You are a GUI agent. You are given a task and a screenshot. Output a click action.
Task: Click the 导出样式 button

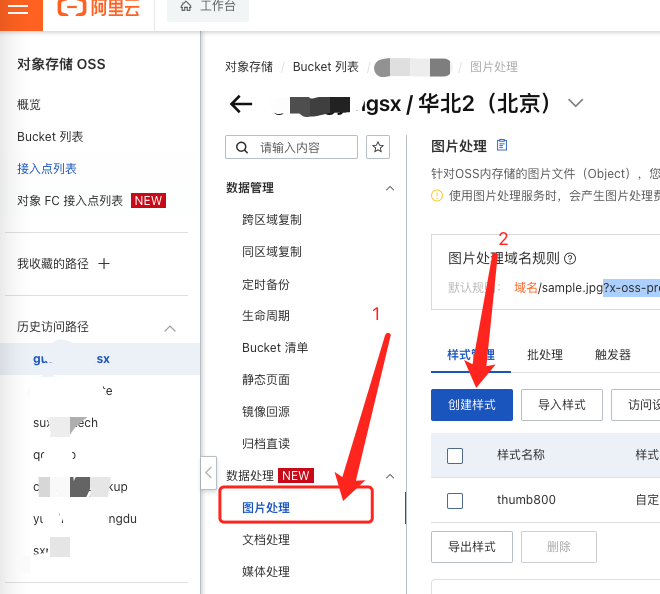pos(471,547)
